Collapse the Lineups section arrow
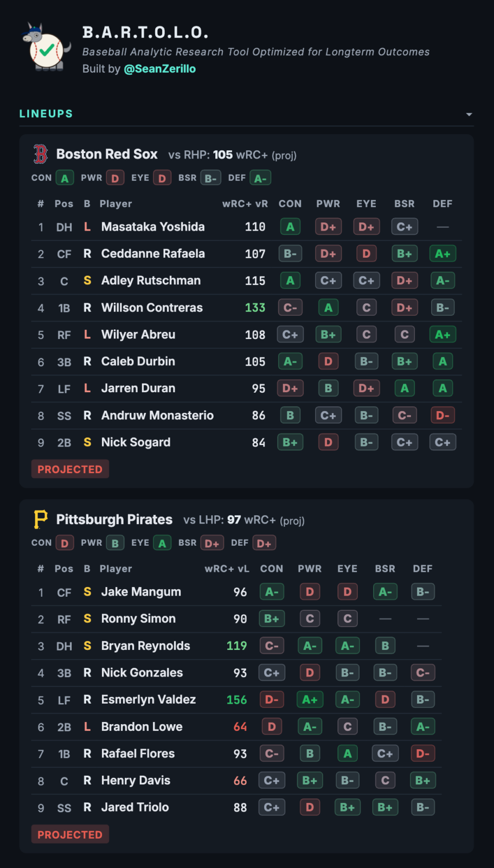Screen dimensions: 494x868 click(469, 114)
